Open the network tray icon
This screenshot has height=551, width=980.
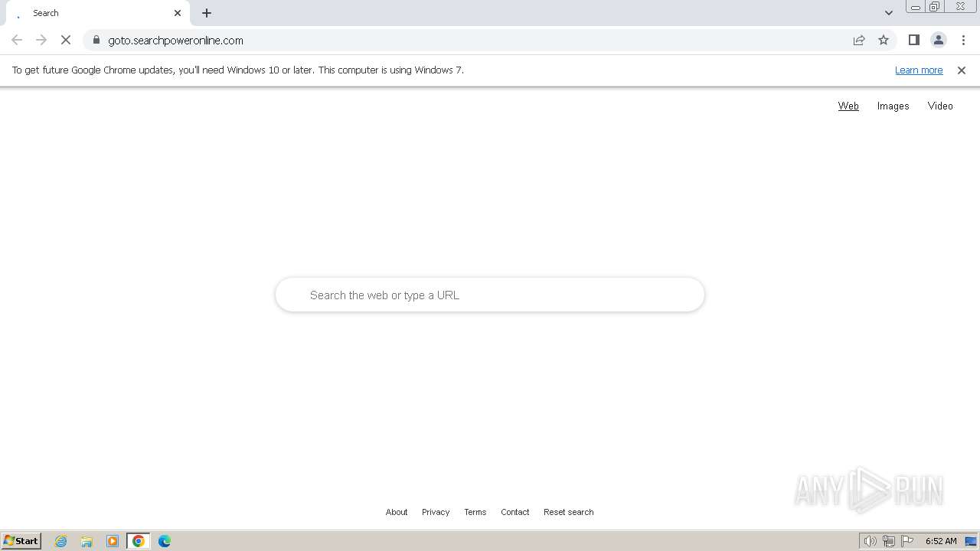coord(889,541)
